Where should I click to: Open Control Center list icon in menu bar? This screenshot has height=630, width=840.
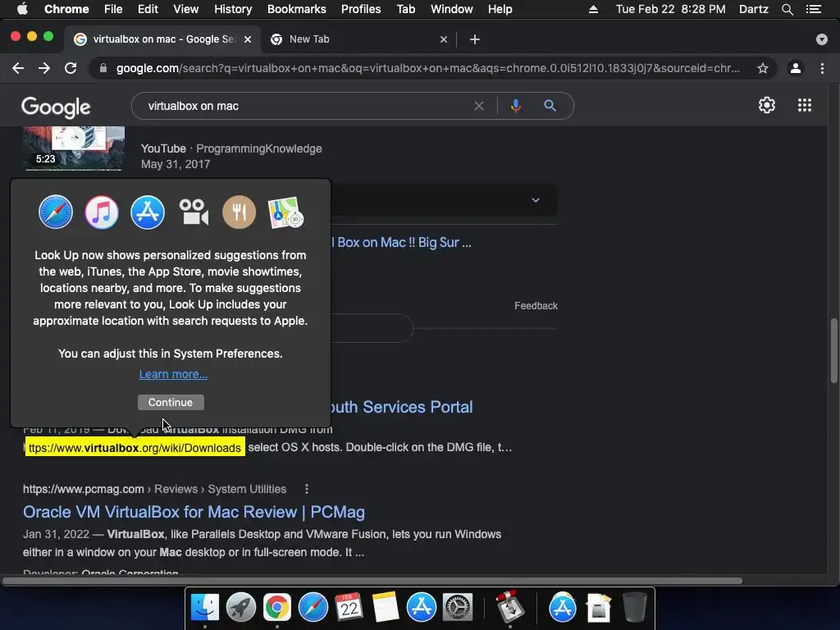(x=813, y=9)
